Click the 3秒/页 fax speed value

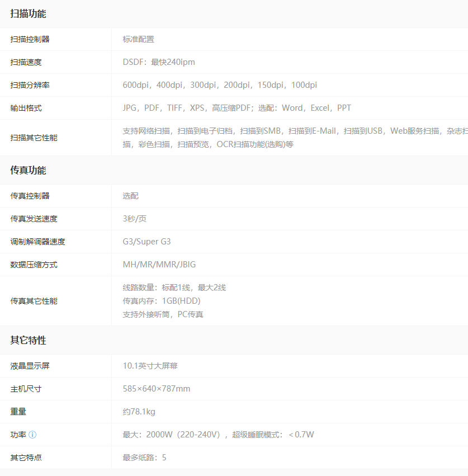pos(135,219)
